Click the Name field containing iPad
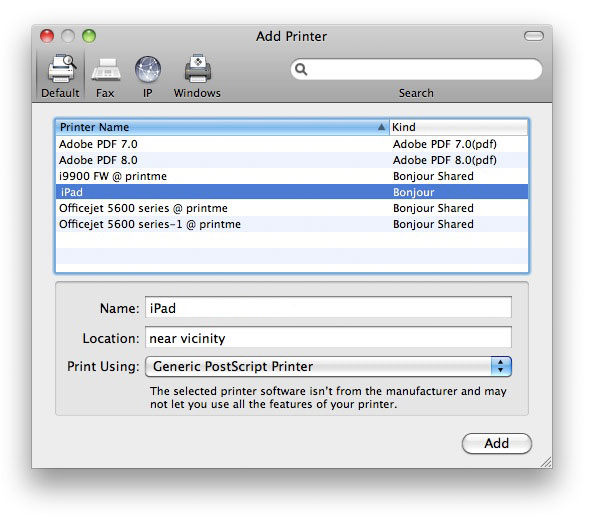 pyautogui.click(x=328, y=307)
